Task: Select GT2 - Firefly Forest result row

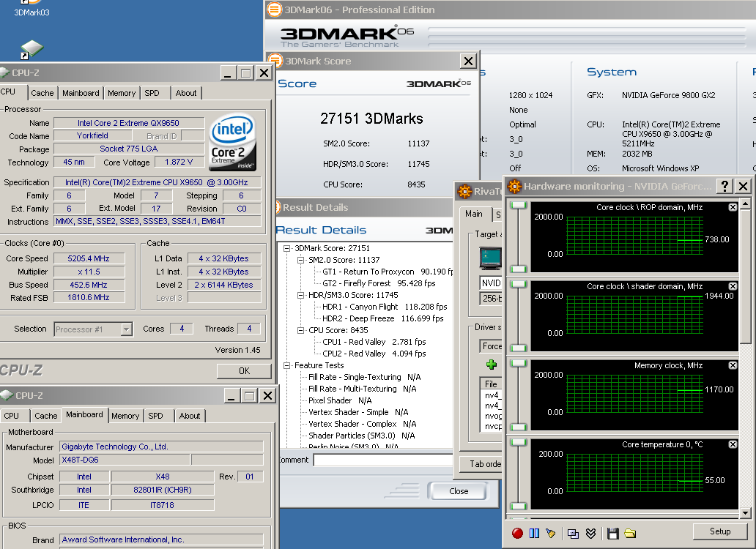Action: (379, 283)
